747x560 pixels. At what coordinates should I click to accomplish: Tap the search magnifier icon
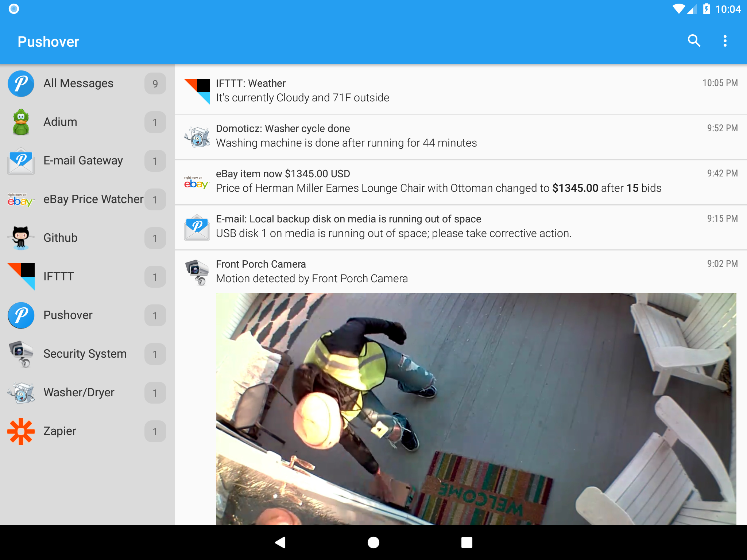[x=694, y=41]
